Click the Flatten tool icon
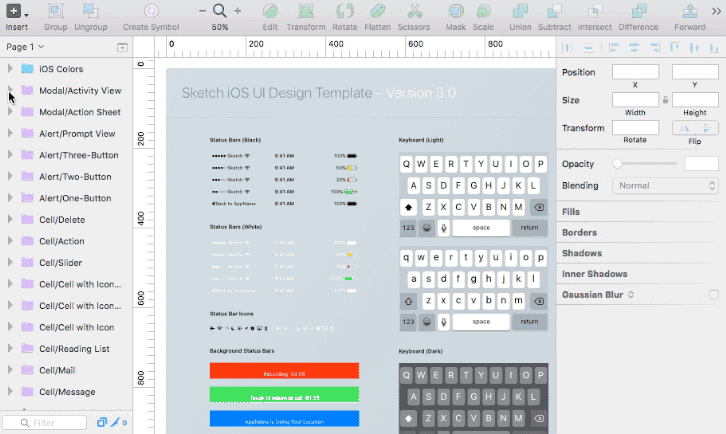 pos(377,11)
